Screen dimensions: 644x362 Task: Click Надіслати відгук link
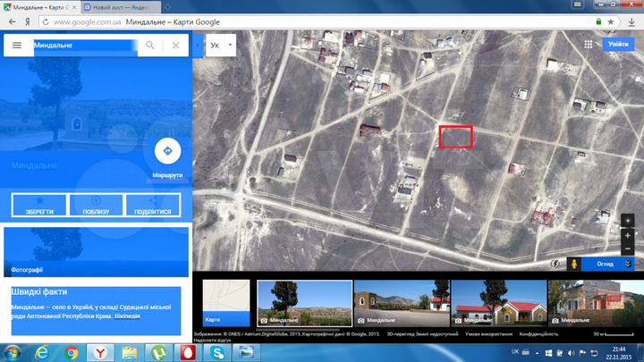212,341
